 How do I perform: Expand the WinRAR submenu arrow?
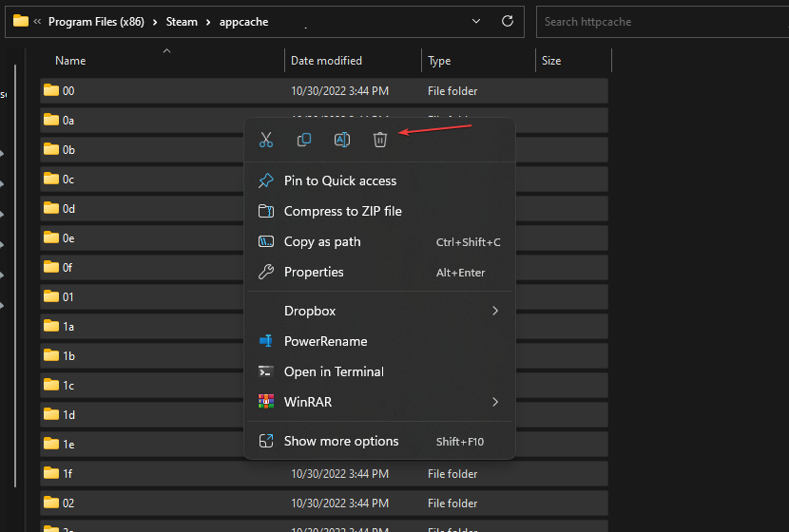[495, 402]
